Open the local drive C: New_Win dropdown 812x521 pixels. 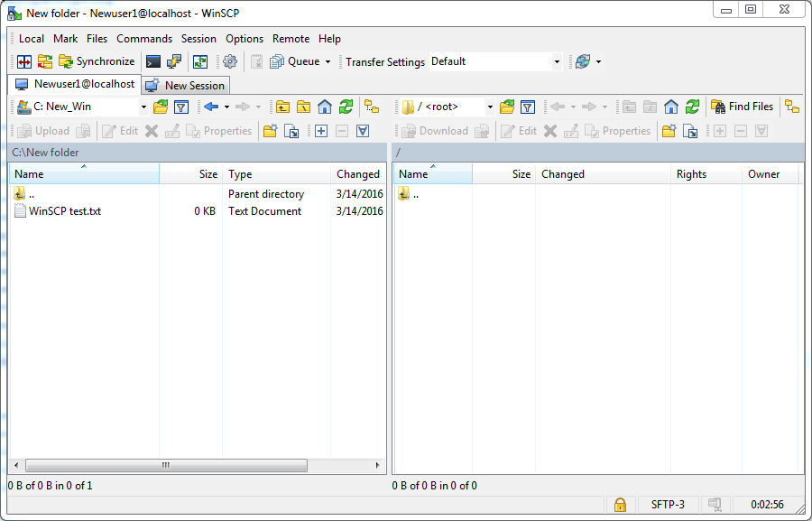(143, 107)
